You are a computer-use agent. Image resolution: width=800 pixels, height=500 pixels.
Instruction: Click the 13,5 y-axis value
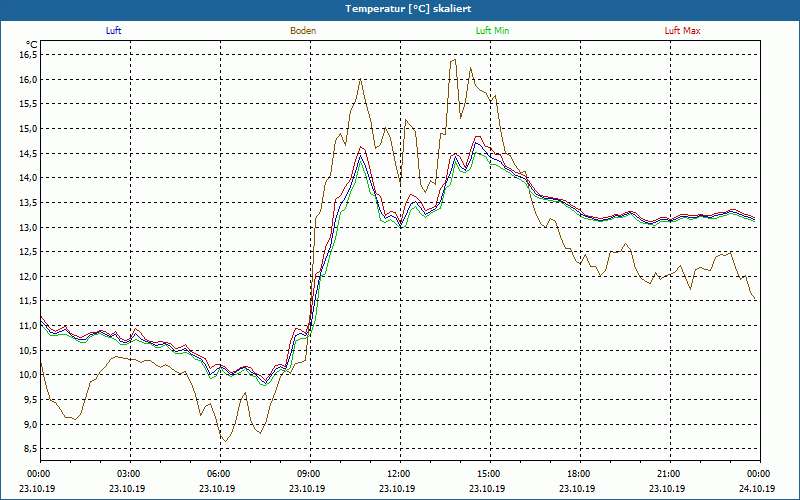pos(29,203)
